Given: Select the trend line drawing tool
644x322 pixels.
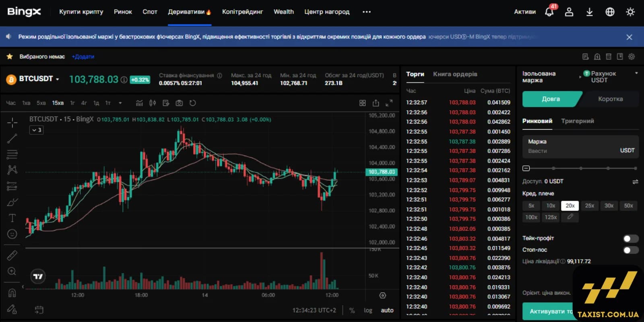Looking at the screenshot, I should pyautogui.click(x=12, y=138).
